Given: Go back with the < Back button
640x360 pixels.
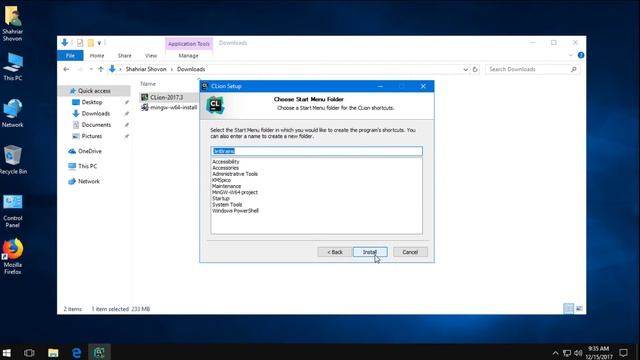Looking at the screenshot, I should tap(335, 252).
